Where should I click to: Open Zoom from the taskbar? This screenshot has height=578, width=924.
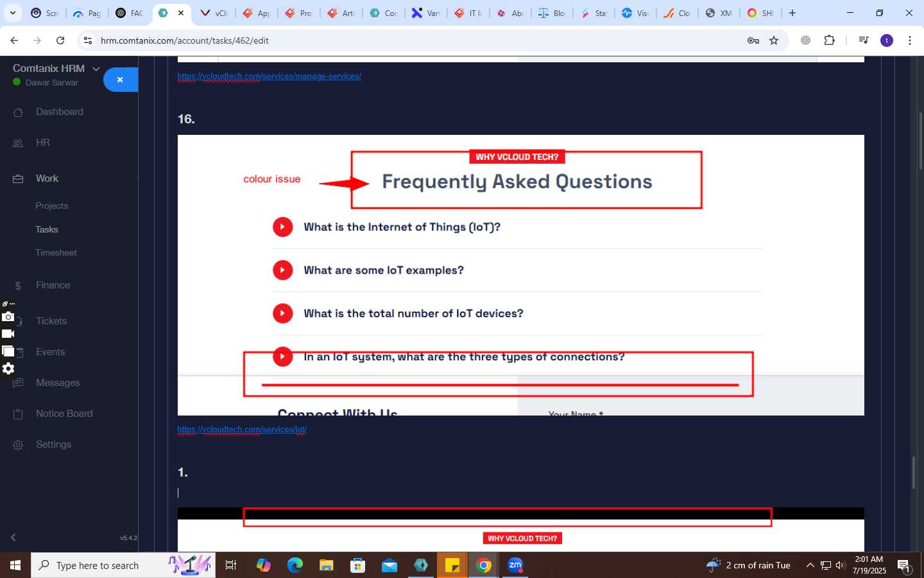(515, 565)
